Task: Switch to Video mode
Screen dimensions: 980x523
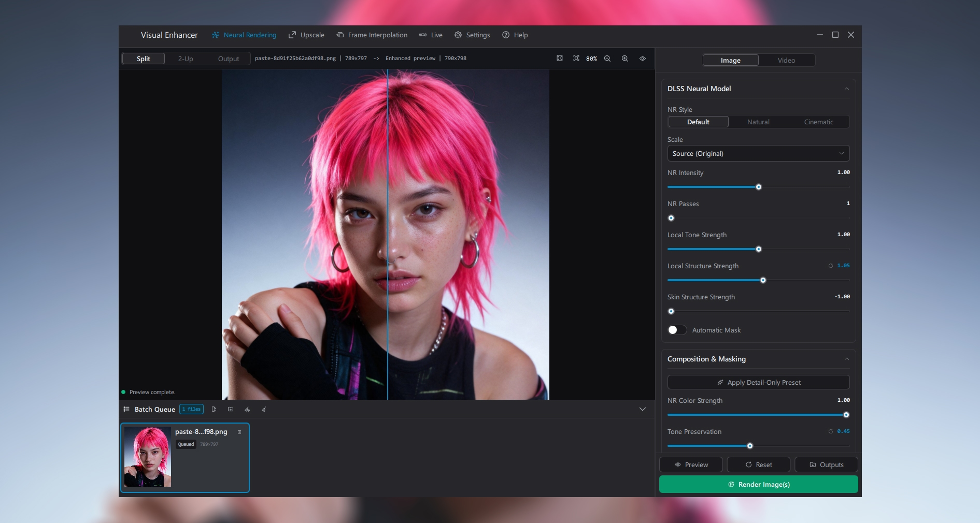Action: pyautogui.click(x=786, y=60)
